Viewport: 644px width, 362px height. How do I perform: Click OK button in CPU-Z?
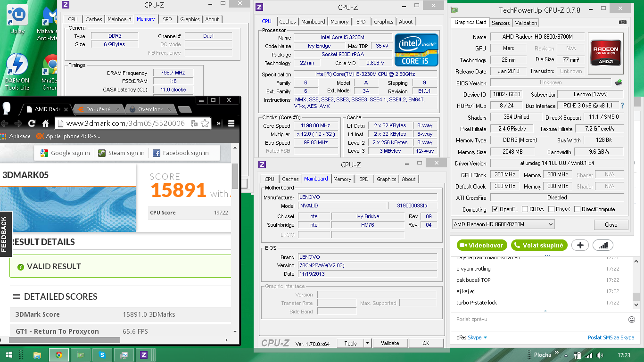tap(426, 344)
